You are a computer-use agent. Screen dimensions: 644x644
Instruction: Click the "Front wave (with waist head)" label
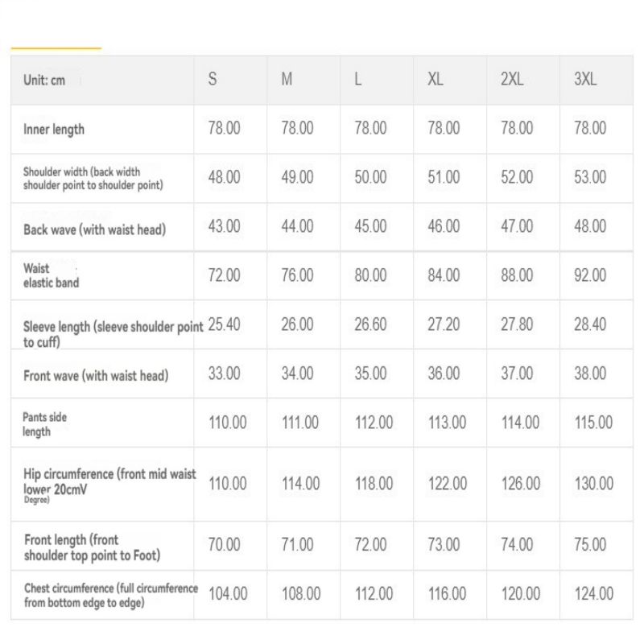[x=96, y=376]
